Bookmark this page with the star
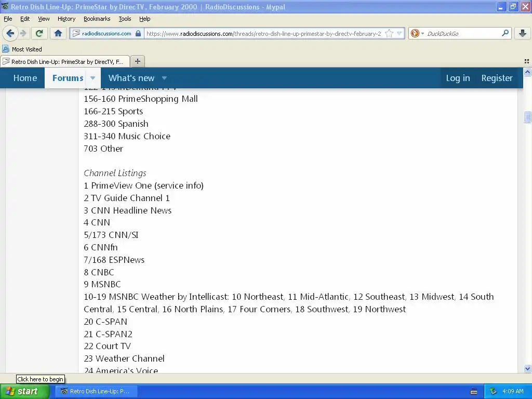 coord(389,33)
